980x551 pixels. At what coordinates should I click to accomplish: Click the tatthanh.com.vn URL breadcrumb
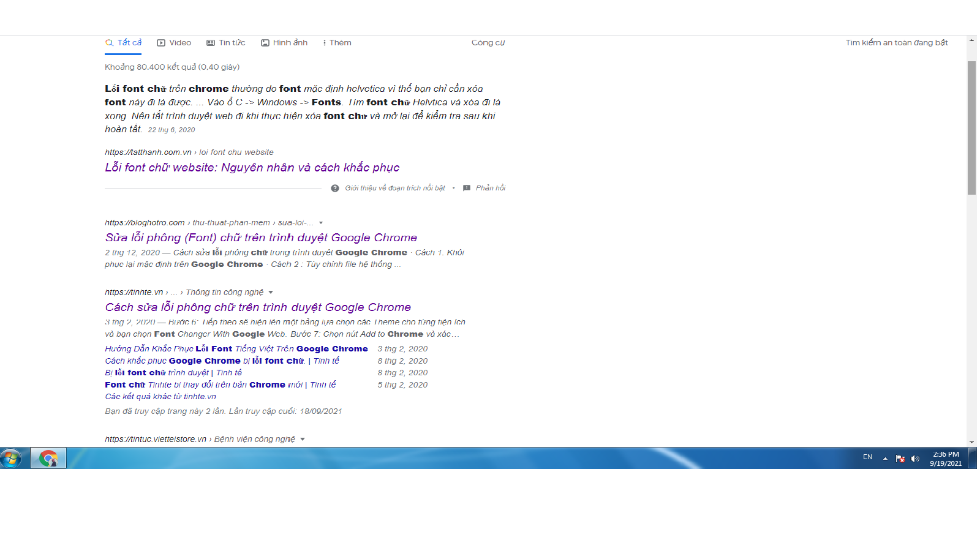click(x=189, y=152)
